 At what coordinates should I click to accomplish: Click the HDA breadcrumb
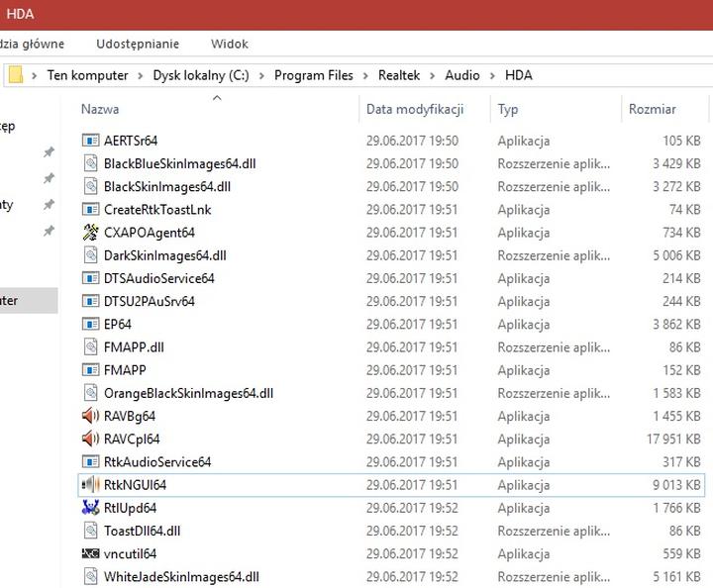(519, 75)
